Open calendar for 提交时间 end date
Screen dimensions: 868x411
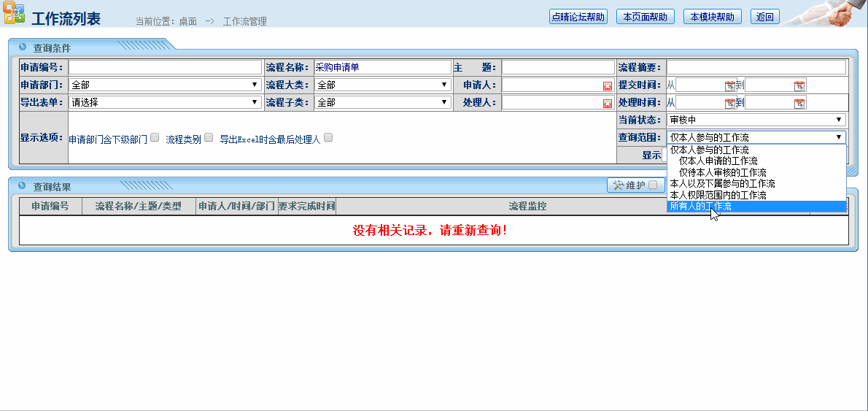(x=799, y=85)
